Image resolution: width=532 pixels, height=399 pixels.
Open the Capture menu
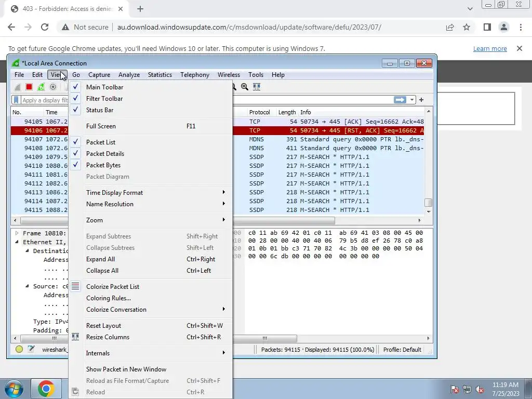point(99,75)
